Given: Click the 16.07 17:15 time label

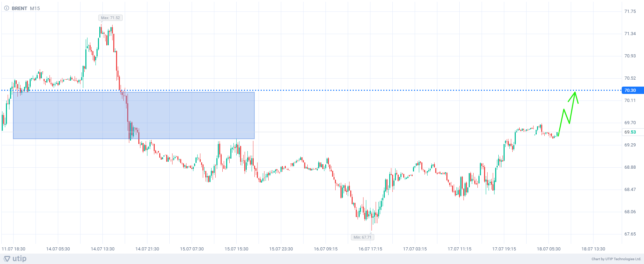Looking at the screenshot, I should tap(370, 249).
